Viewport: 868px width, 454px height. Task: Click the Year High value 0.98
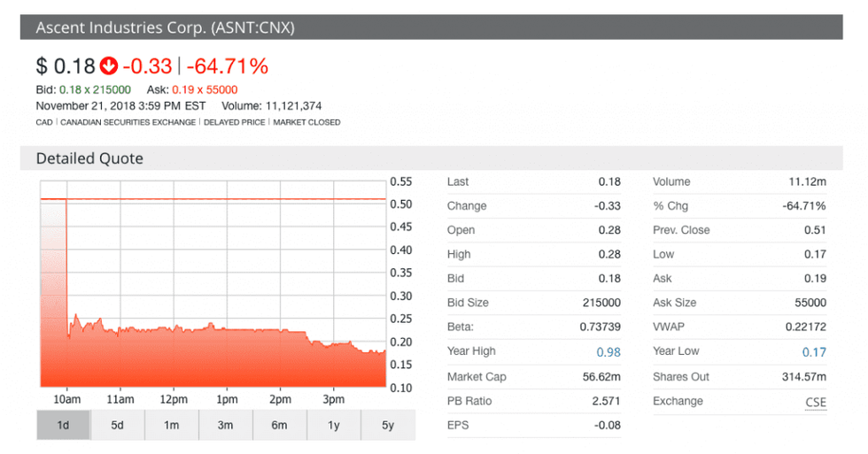tap(608, 352)
